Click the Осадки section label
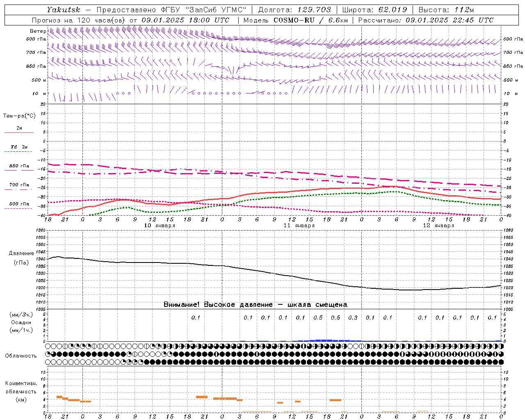 21,322
